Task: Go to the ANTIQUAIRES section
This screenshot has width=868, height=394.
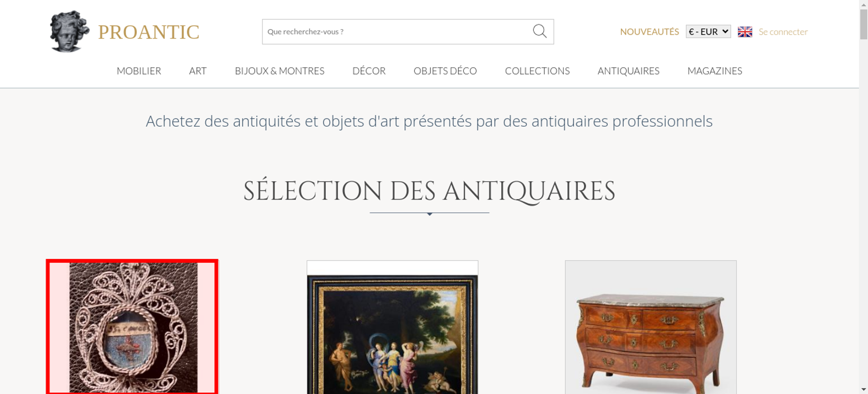Action: pos(628,71)
